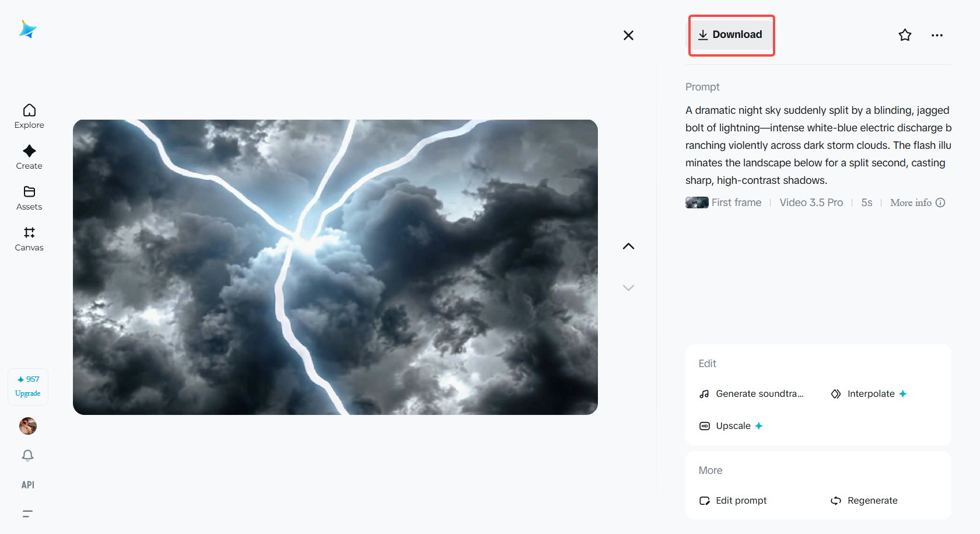
Task: Toggle favorite with the star icon
Action: point(905,35)
